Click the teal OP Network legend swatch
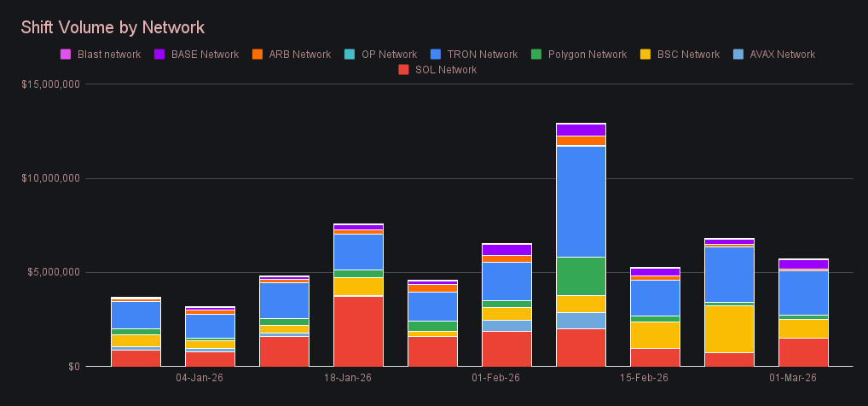 click(x=350, y=55)
